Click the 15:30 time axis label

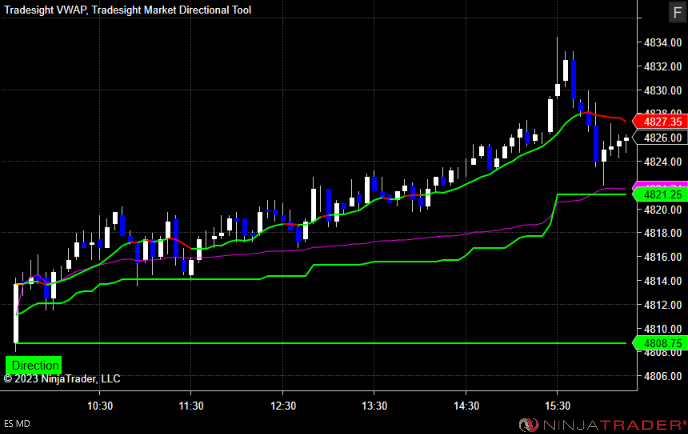pos(558,406)
